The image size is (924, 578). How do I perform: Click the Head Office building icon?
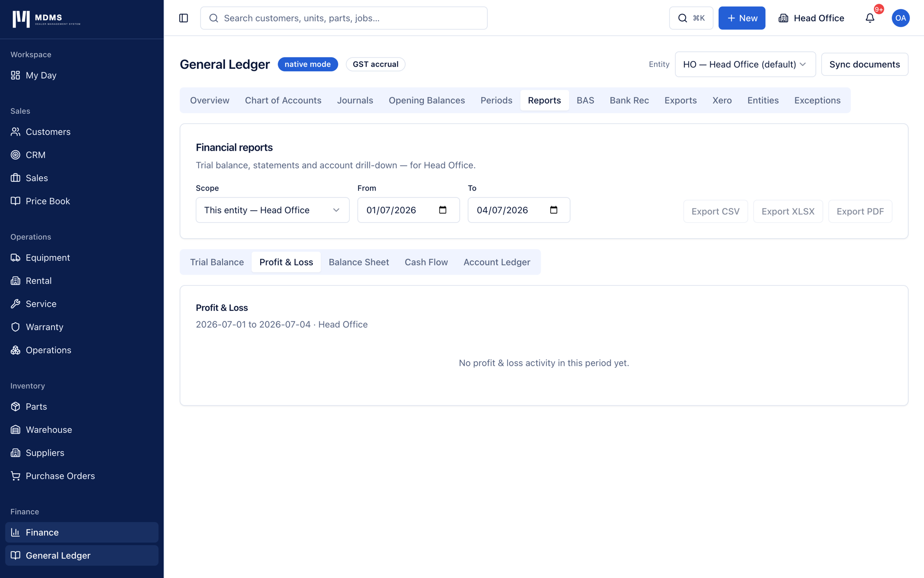[x=784, y=18]
